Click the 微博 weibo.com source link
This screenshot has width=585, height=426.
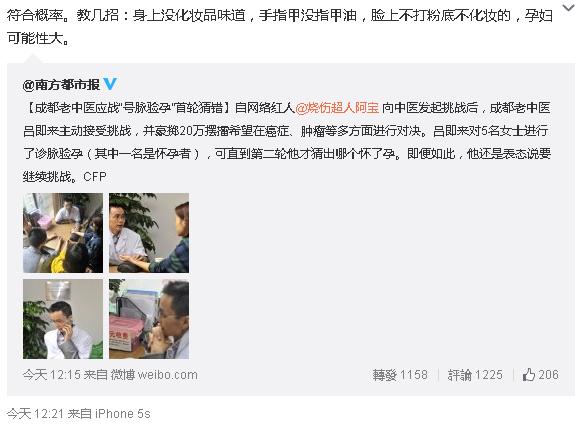(154, 375)
